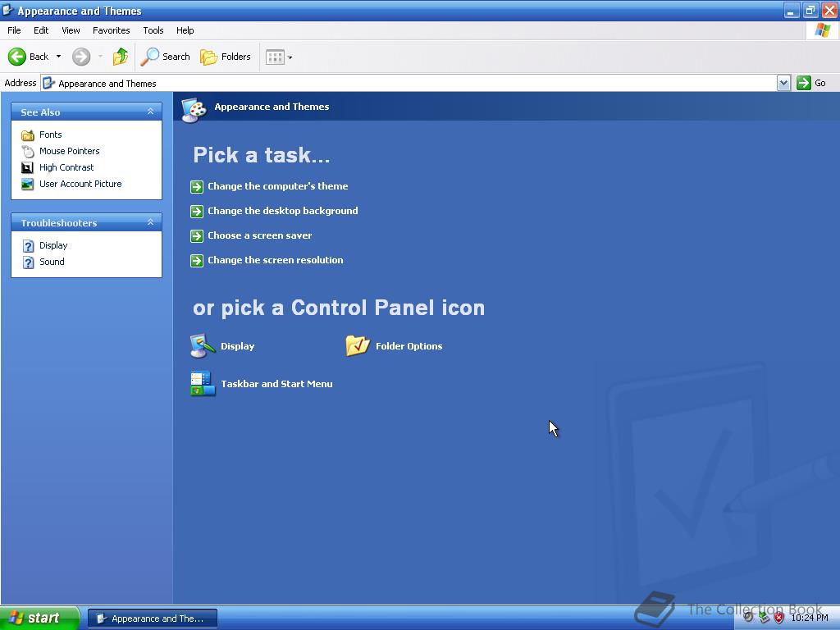Open the Search pane
The image size is (840, 630).
pos(165,57)
